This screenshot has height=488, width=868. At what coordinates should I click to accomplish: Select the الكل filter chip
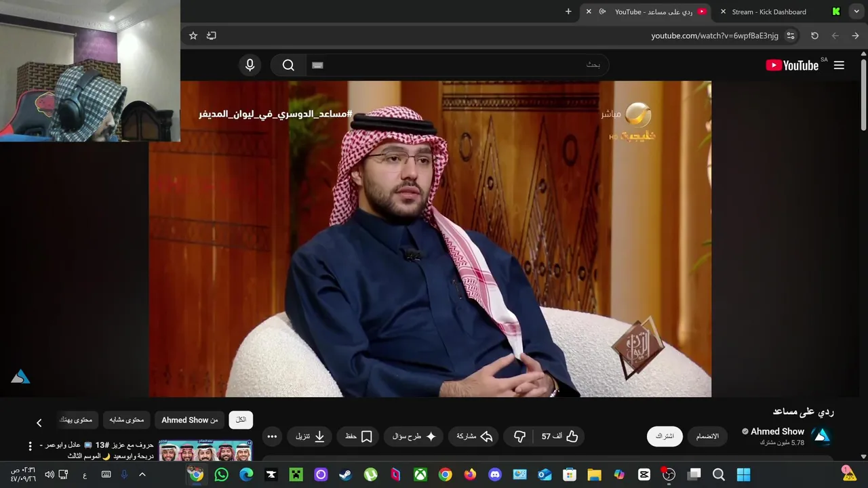click(x=241, y=420)
